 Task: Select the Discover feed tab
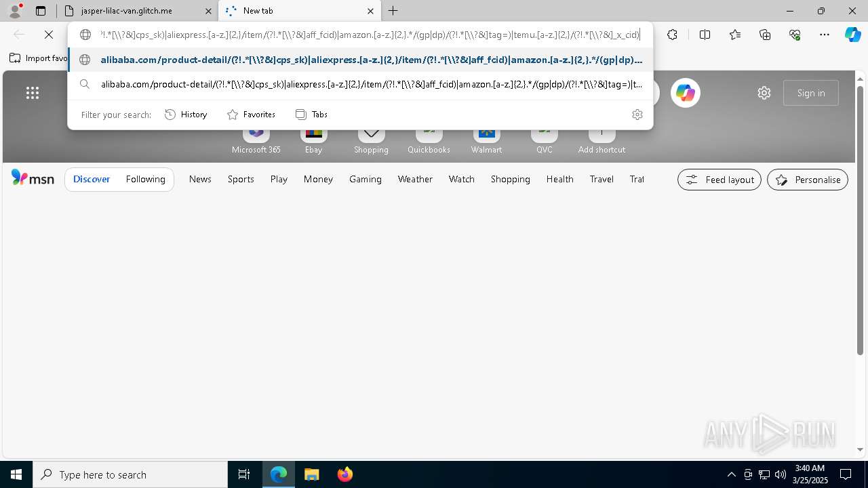(92, 179)
